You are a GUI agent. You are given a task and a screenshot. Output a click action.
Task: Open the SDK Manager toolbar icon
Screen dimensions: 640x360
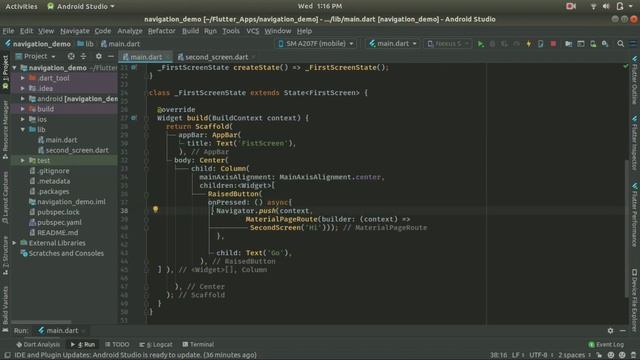(x=605, y=44)
